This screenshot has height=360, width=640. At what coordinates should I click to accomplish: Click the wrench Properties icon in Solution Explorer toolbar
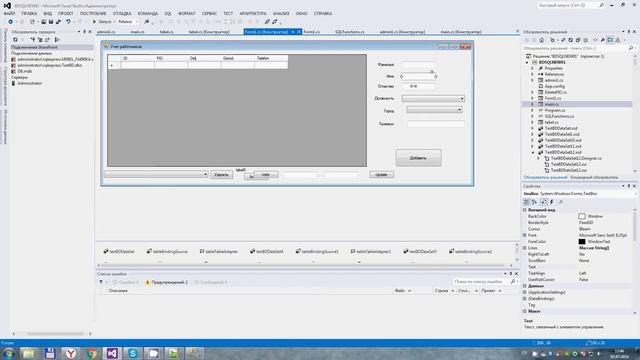click(x=602, y=40)
